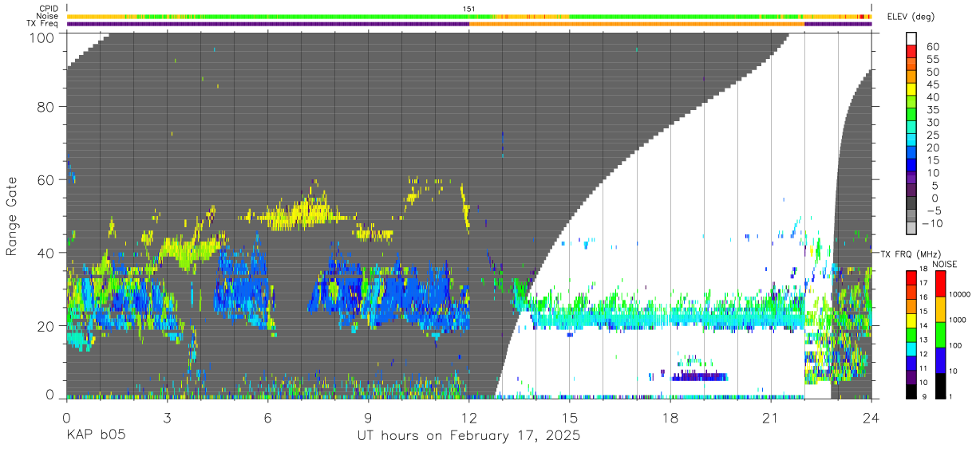Click the black swatch in the TX FRQ legend
Image resolution: width=980 pixels, height=452 pixels.
pyautogui.click(x=911, y=391)
